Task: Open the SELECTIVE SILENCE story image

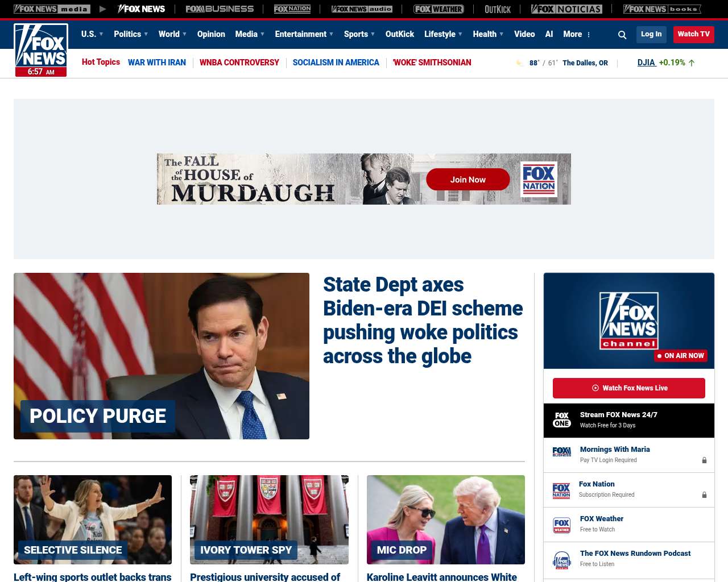Action: (x=93, y=519)
